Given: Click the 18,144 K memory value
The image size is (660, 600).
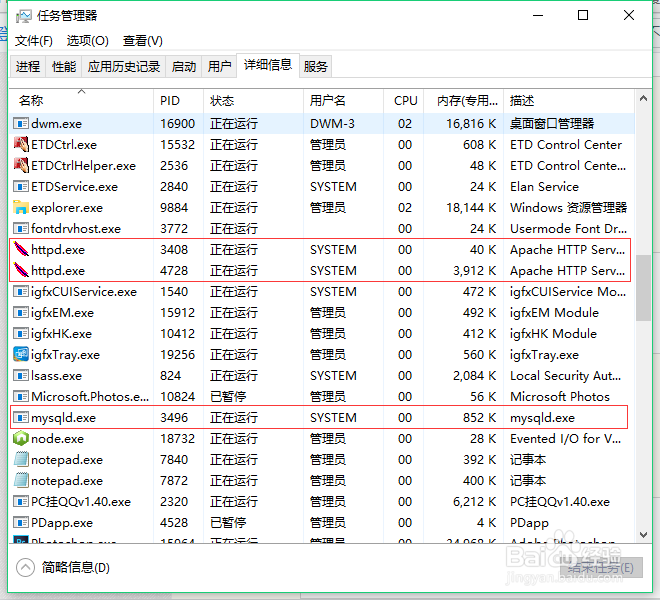Looking at the screenshot, I should pyautogui.click(x=471, y=208).
